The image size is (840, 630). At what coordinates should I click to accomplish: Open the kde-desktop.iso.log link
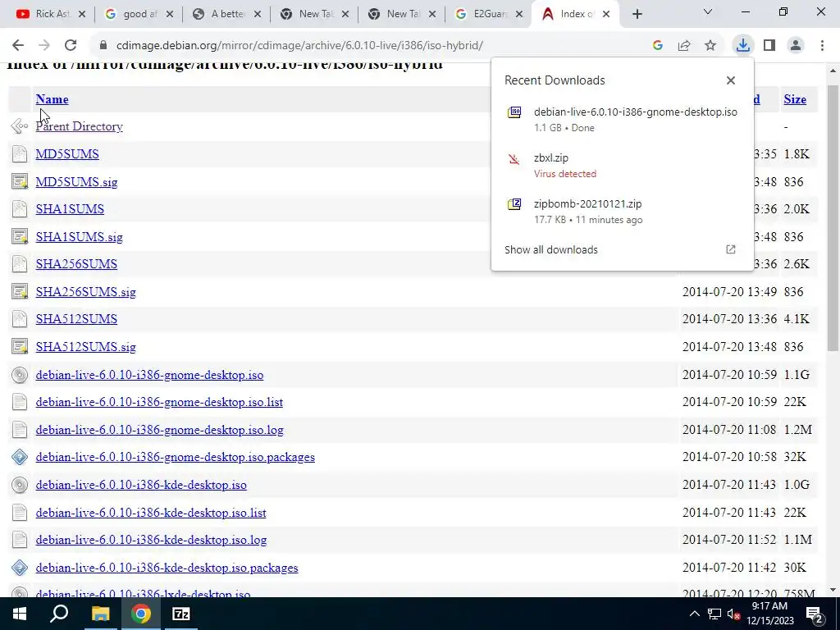pyautogui.click(x=151, y=540)
